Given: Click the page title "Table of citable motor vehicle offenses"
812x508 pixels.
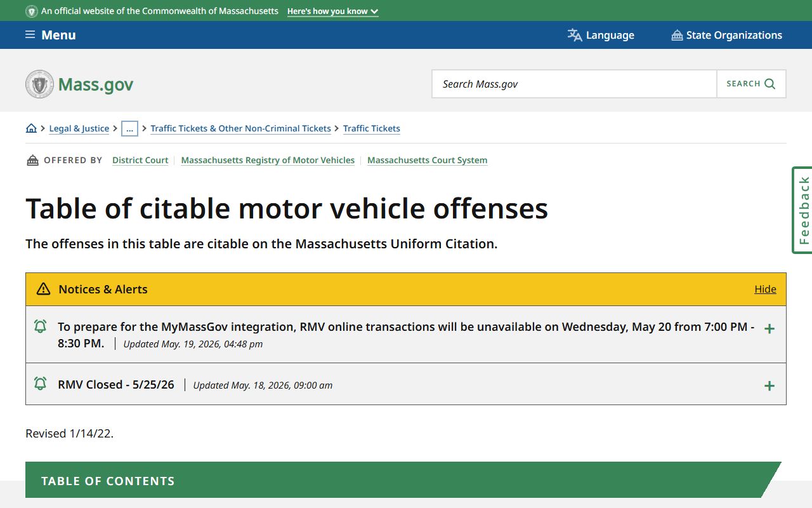Looking at the screenshot, I should click(287, 208).
